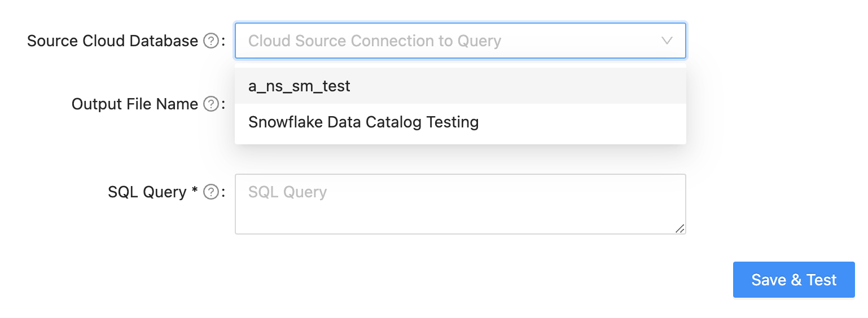Click the resize handle of the SQL Query box
Screen dimensions: 868x318
pyautogui.click(x=680, y=228)
